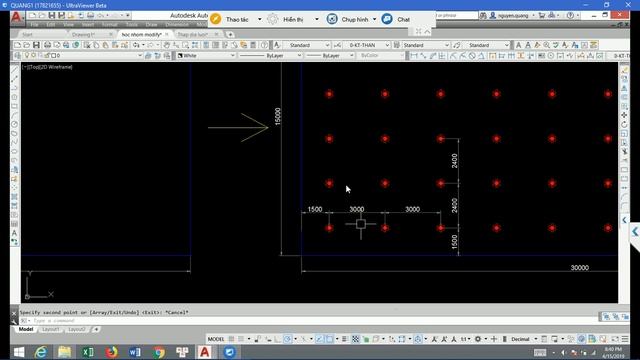Switch to the Model tab
Screen dimensions: 640x360
26,329
